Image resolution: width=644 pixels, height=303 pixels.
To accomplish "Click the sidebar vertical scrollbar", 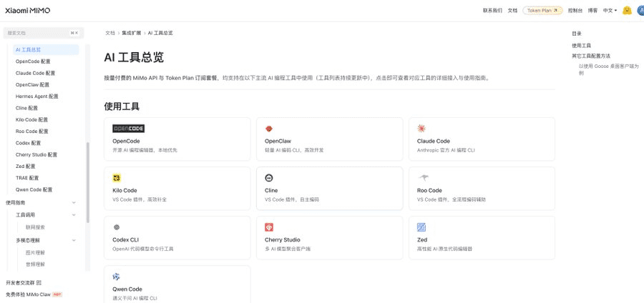I will pyautogui.click(x=88, y=182).
